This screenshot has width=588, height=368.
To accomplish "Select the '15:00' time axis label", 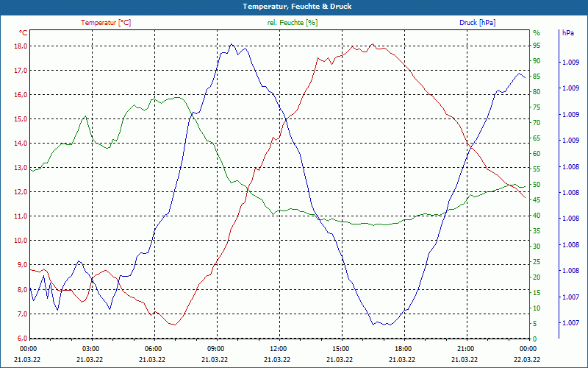I will click(340, 348).
